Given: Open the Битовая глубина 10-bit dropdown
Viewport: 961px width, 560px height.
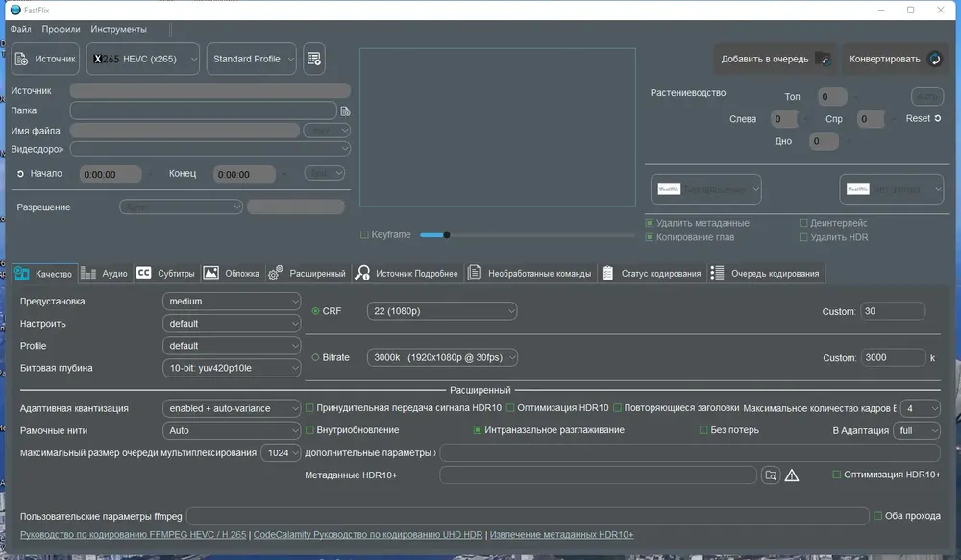Looking at the screenshot, I should (232, 368).
